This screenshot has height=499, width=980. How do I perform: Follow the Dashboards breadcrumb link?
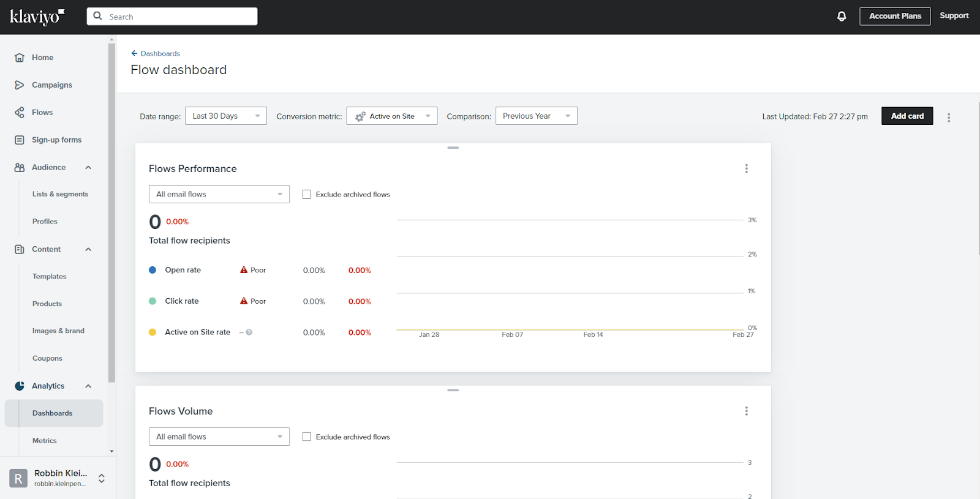point(160,53)
